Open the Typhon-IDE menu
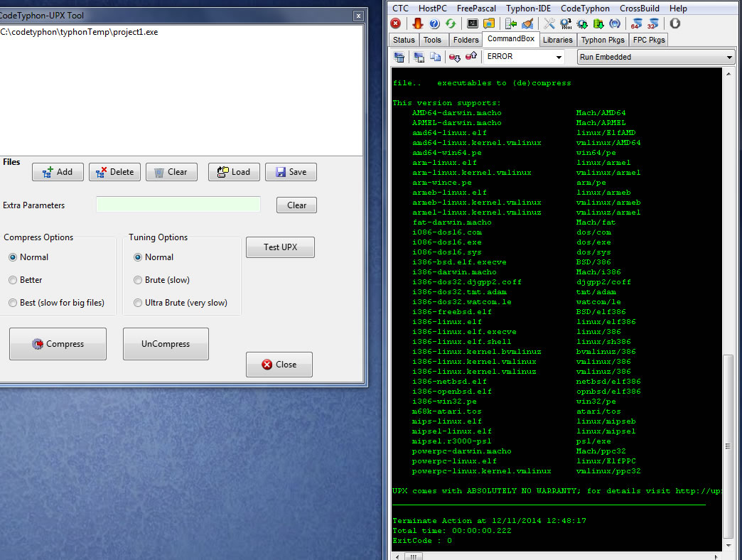The image size is (742, 560). 529,9
